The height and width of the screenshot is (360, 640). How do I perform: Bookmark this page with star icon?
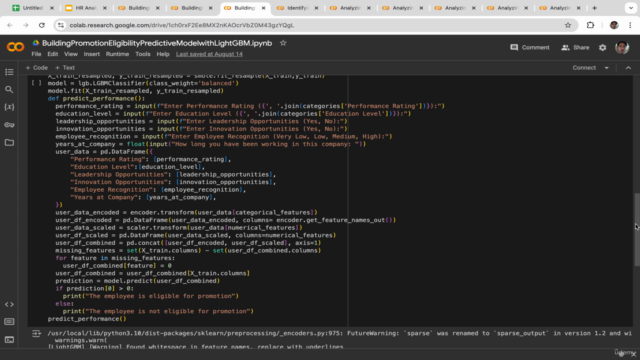point(568,25)
